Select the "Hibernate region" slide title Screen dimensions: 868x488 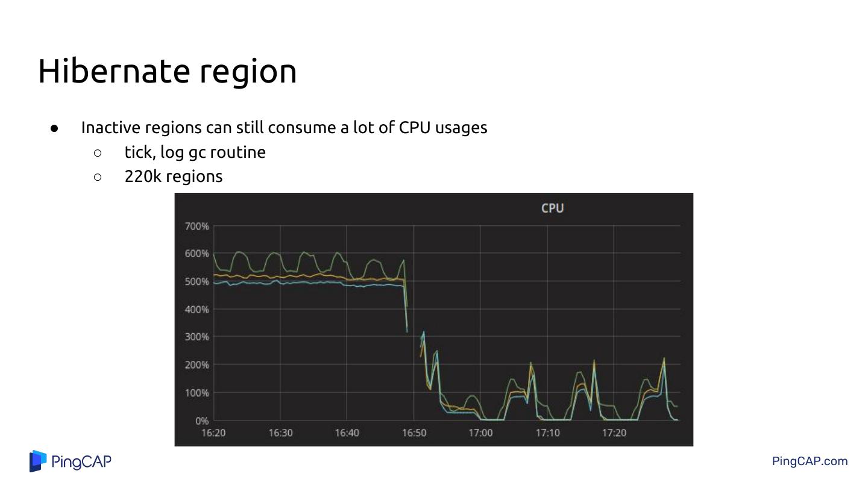click(167, 71)
